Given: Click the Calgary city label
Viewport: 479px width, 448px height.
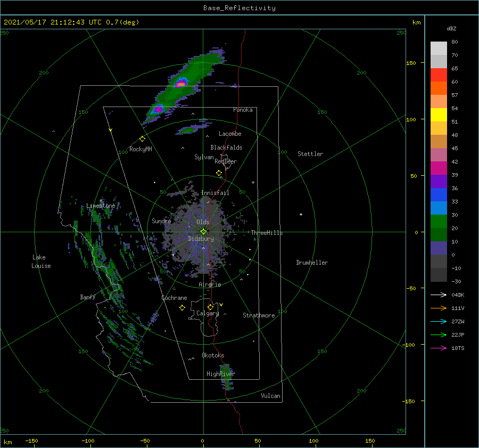Looking at the screenshot, I should (x=208, y=313).
